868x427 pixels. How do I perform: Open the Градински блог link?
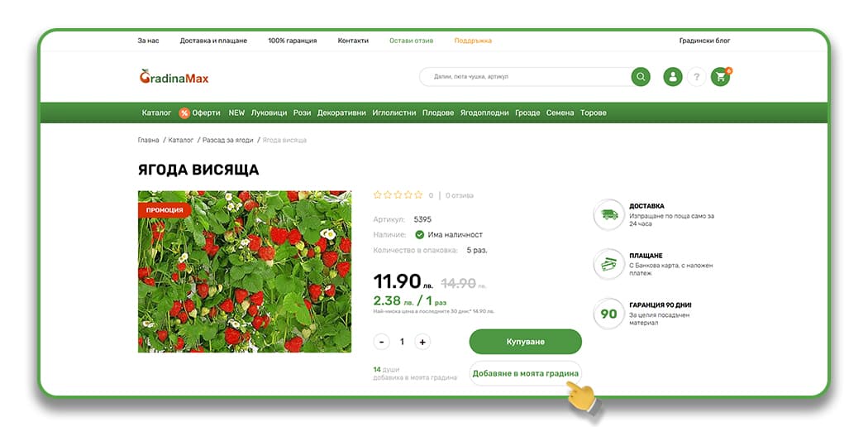(704, 41)
